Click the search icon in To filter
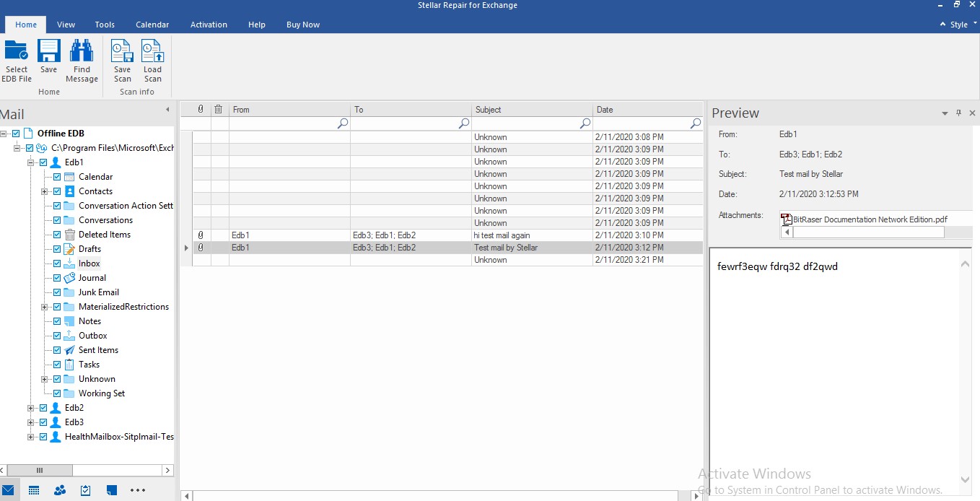This screenshot has width=980, height=501. (x=464, y=123)
